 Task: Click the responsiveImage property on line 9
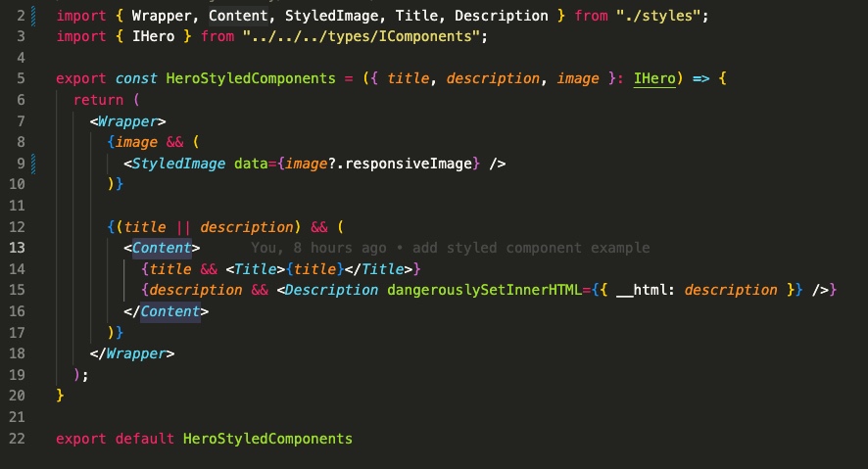(408, 164)
